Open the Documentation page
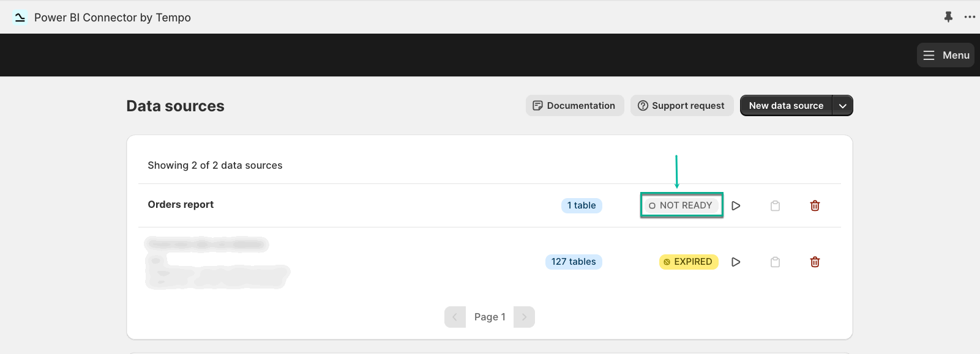Screen dimensions: 980x354 [574, 106]
